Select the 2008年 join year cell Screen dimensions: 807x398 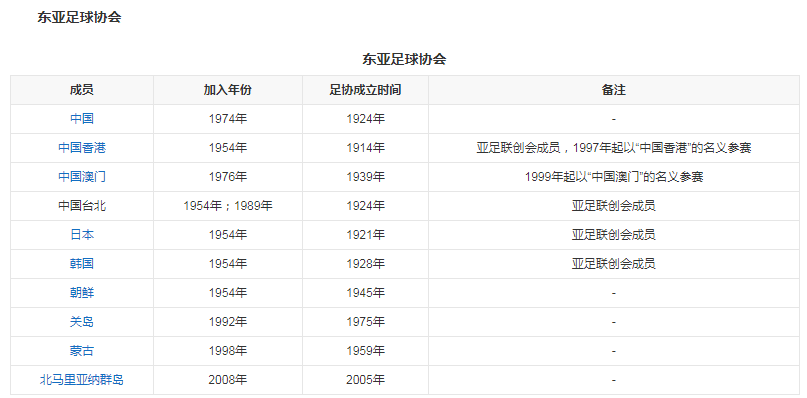[x=227, y=380]
